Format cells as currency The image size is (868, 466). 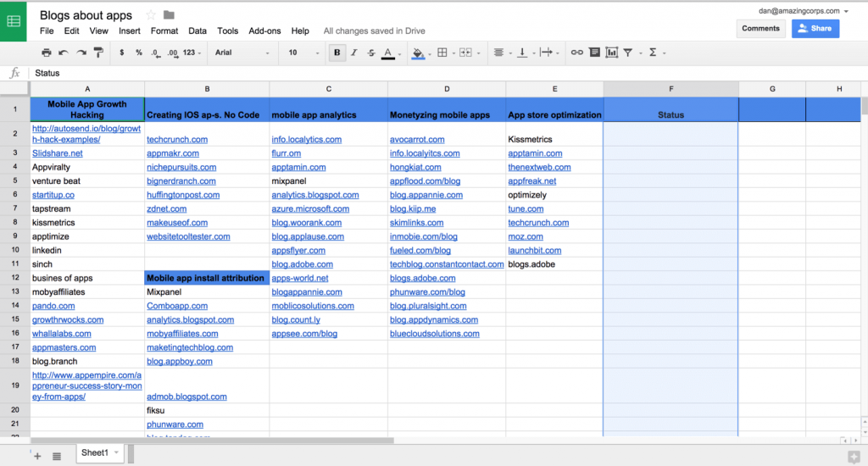pos(122,53)
